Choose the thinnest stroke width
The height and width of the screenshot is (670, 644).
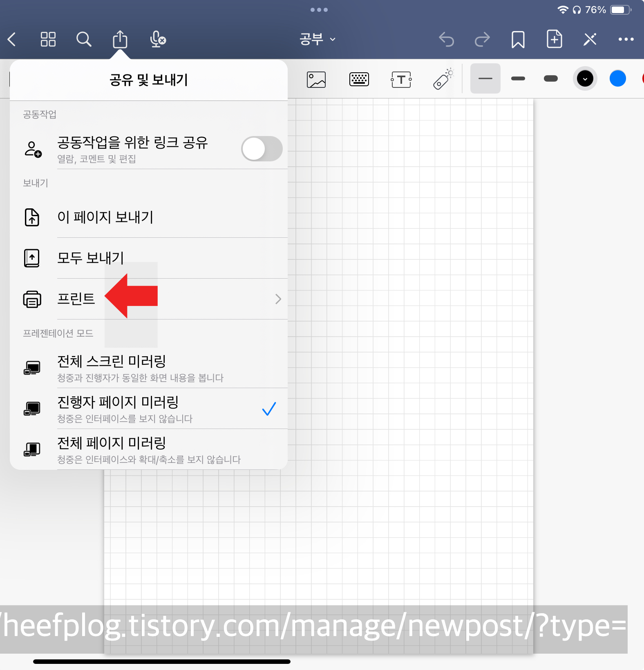point(485,78)
